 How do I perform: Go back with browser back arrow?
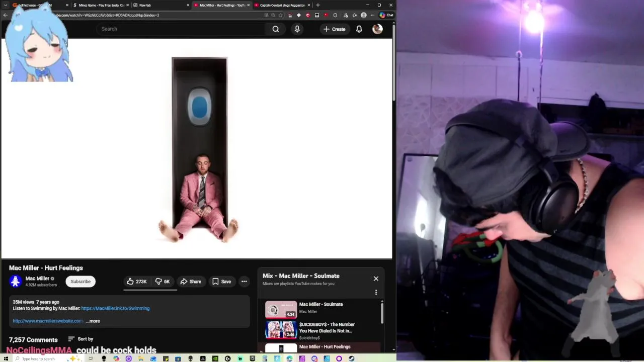pyautogui.click(x=5, y=15)
